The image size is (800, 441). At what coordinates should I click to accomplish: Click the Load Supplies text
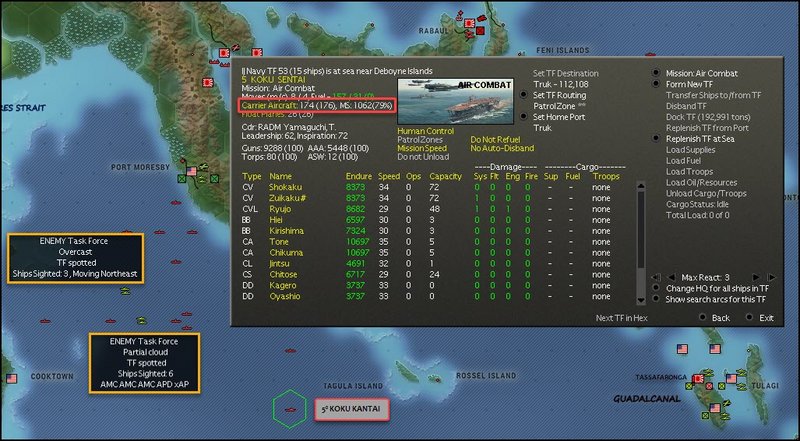pyautogui.click(x=690, y=150)
